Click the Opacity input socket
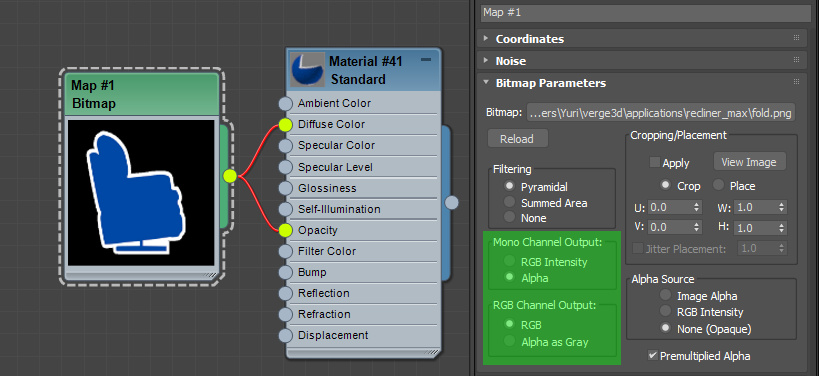This screenshot has width=819, height=376. pos(285,230)
